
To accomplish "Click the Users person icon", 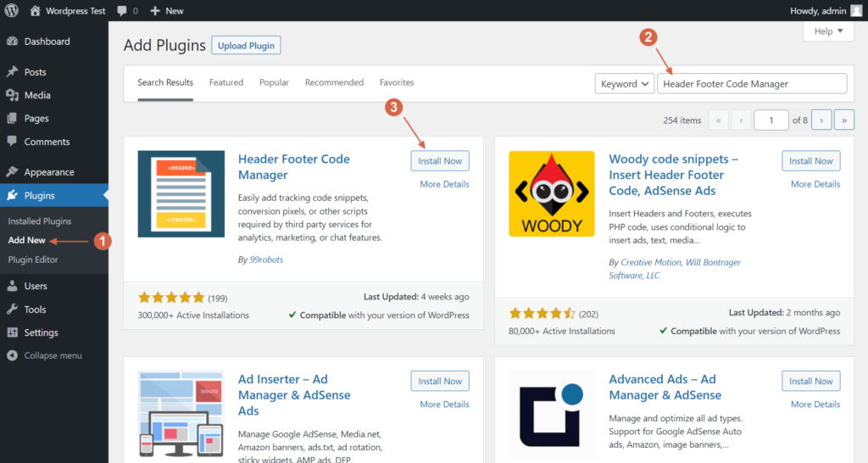I will (12, 287).
